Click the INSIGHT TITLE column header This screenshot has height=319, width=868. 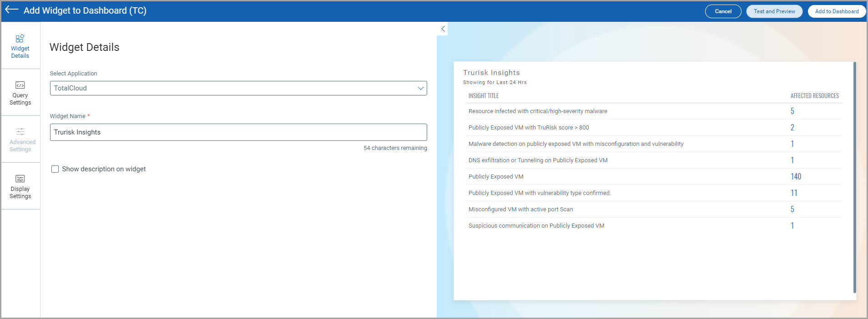(x=484, y=96)
